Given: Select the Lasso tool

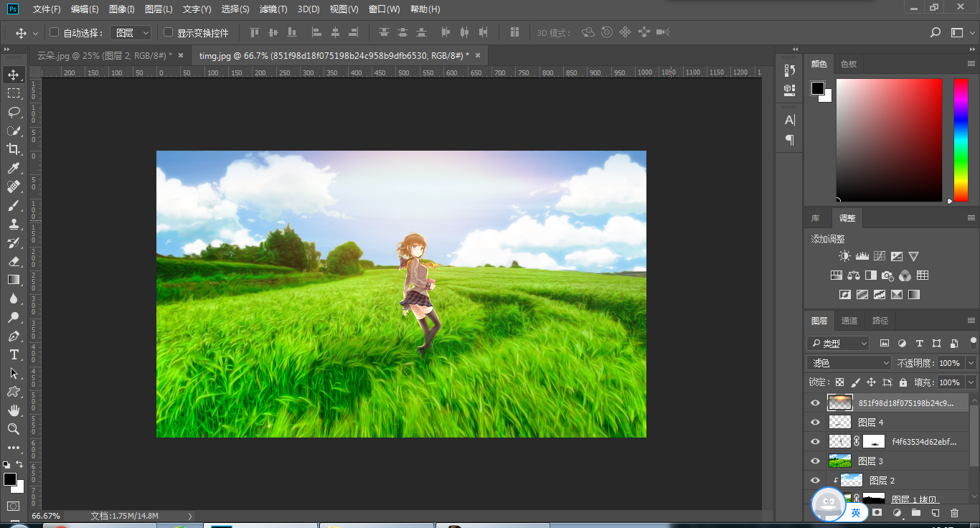Looking at the screenshot, I should [x=14, y=112].
